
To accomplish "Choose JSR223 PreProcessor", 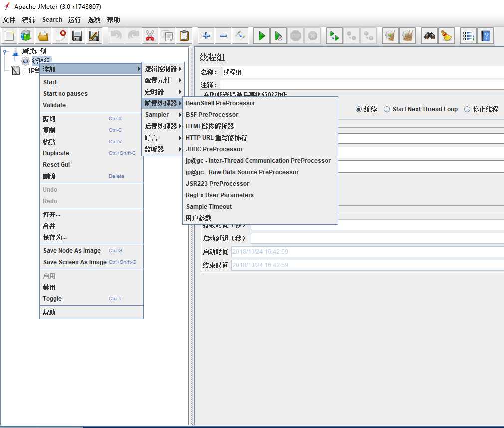I will (x=260, y=184).
